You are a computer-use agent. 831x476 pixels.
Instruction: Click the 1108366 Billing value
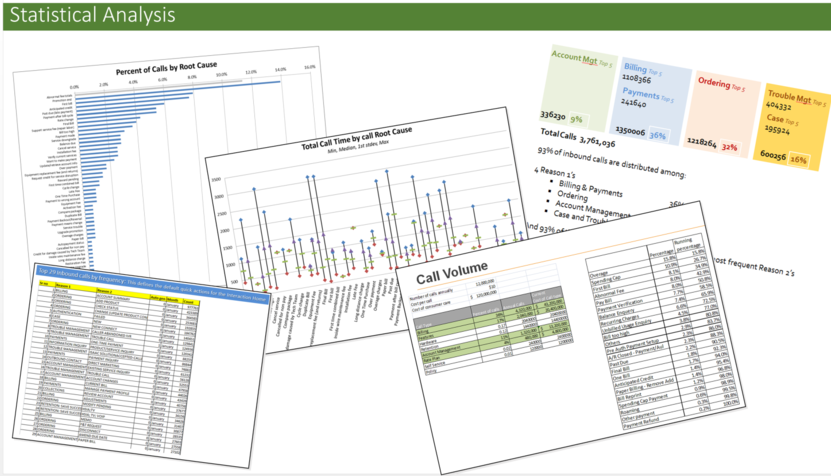tap(636, 79)
